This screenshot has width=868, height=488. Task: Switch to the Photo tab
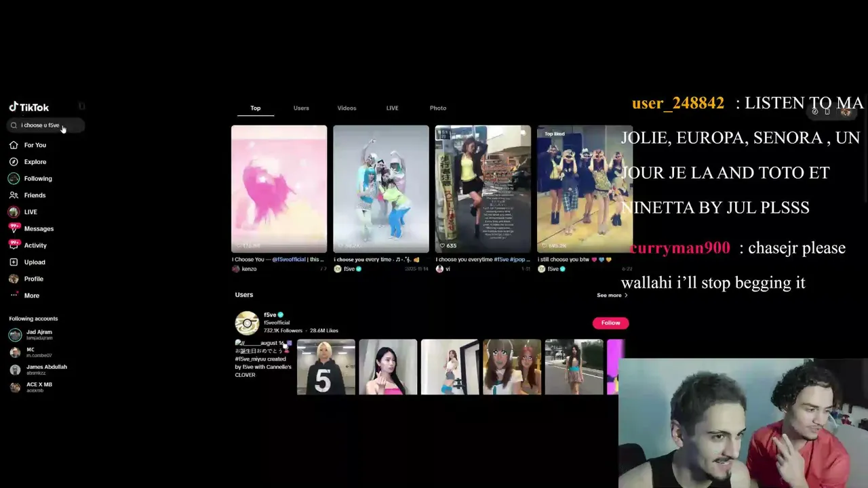click(438, 108)
